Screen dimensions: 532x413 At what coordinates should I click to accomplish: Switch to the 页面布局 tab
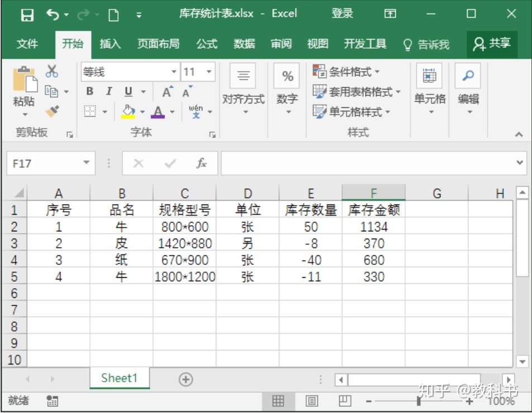[158, 44]
